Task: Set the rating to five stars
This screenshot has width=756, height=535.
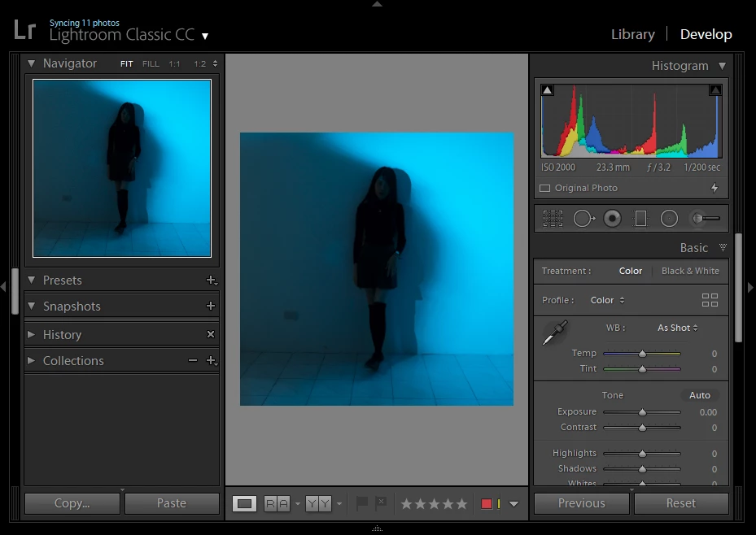Action: click(x=462, y=504)
